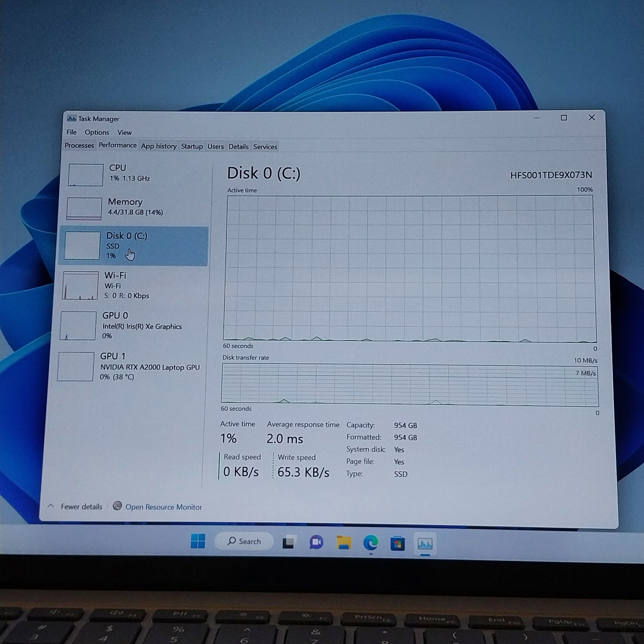Click the taskbar Search box

pyautogui.click(x=244, y=541)
